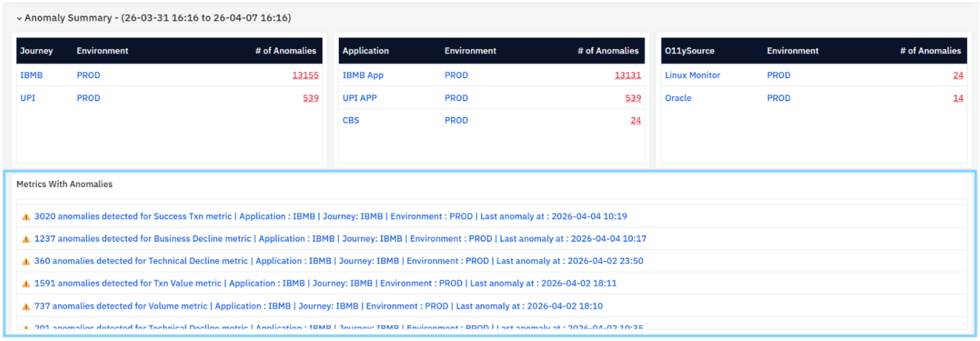980x341 pixels.
Task: Click warning icon beside Txn Value anomalies
Action: tap(26, 284)
